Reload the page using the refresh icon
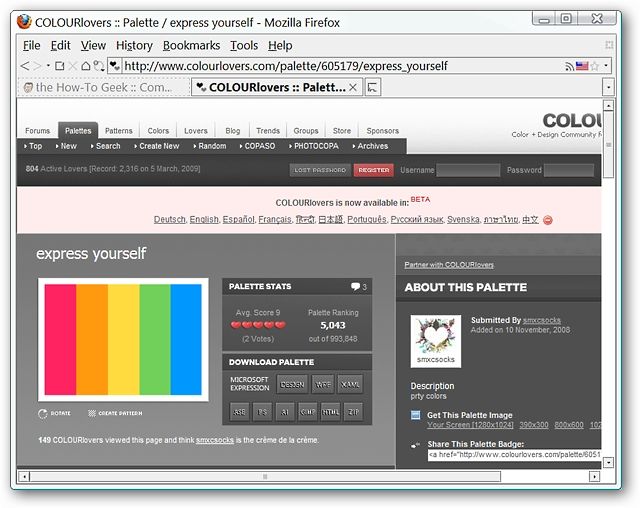This screenshot has width=640, height=508. pyautogui.click(x=98, y=66)
